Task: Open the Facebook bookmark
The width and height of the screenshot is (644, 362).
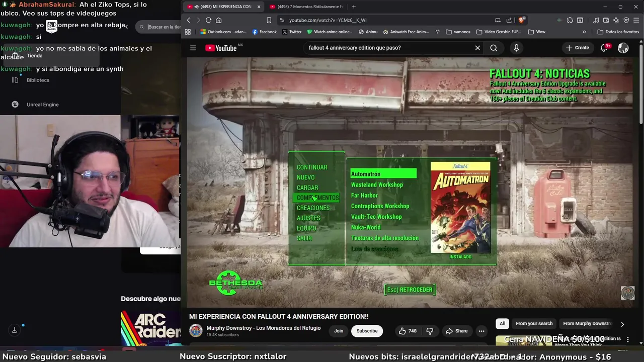Action: (x=264, y=32)
